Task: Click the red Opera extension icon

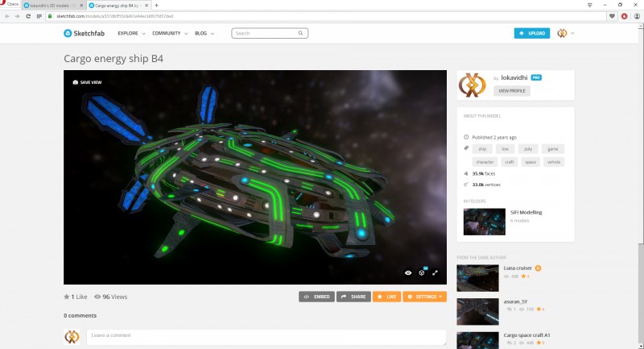Action: (x=625, y=16)
